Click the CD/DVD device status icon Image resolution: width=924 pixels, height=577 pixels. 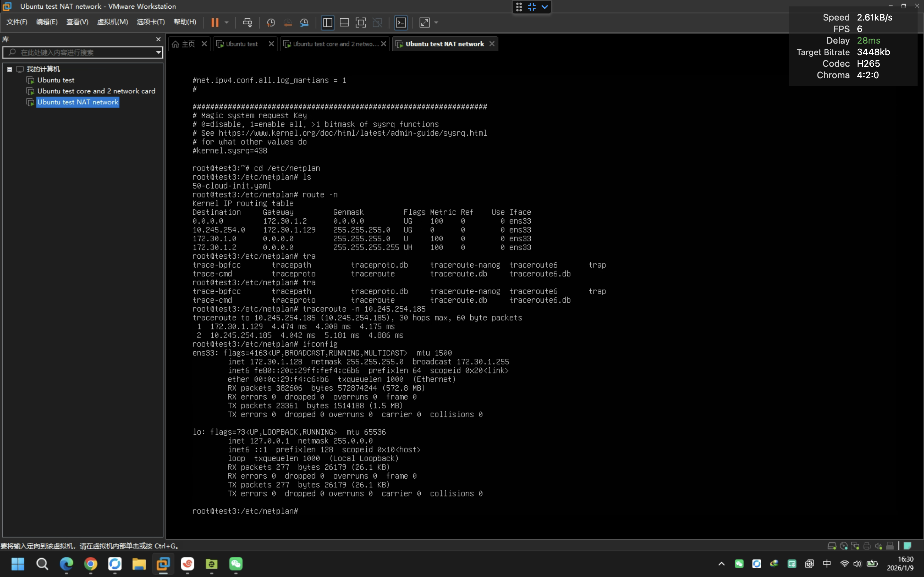coord(844,546)
